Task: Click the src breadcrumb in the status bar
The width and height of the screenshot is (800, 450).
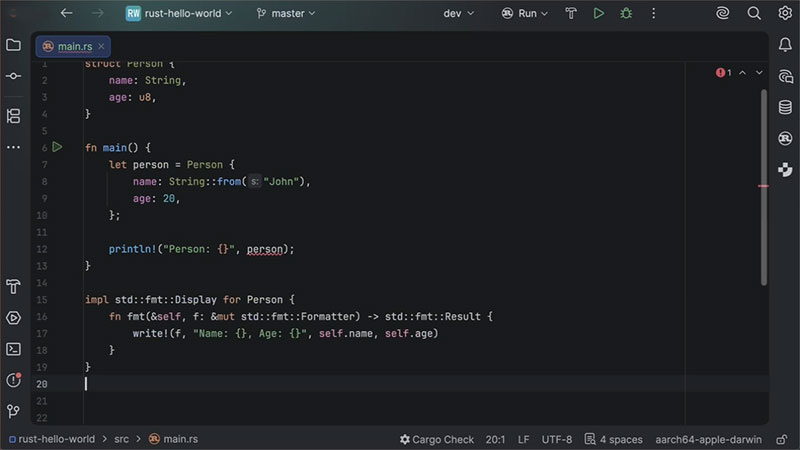Action: (x=121, y=439)
